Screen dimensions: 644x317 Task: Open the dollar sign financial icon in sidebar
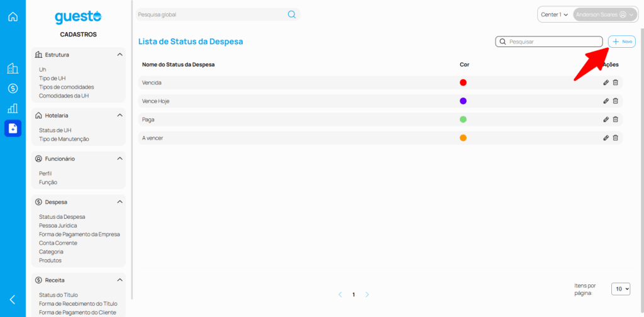13,89
